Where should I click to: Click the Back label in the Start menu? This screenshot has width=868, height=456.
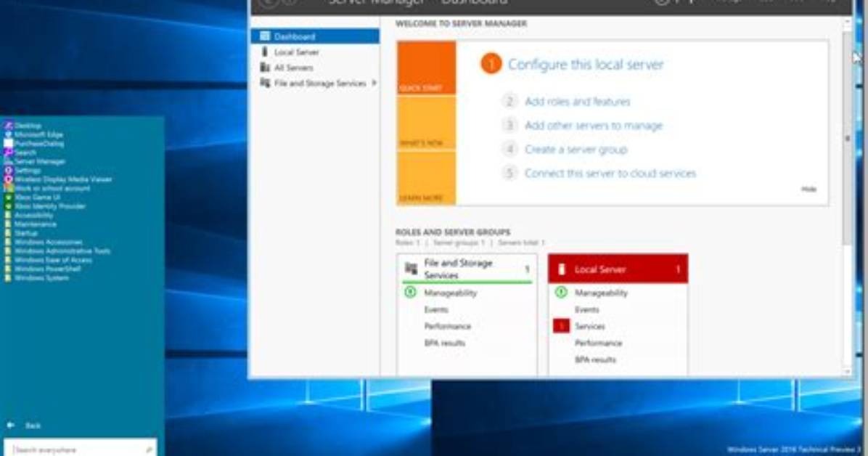33,426
